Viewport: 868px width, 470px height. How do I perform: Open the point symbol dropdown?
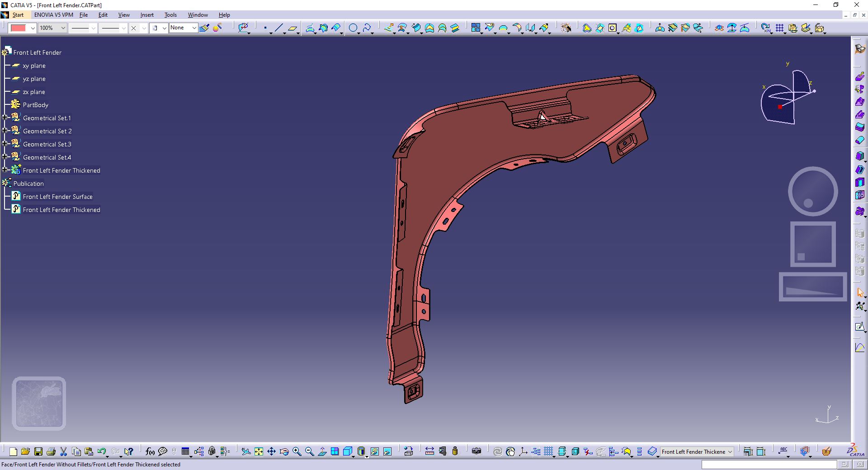pos(144,28)
